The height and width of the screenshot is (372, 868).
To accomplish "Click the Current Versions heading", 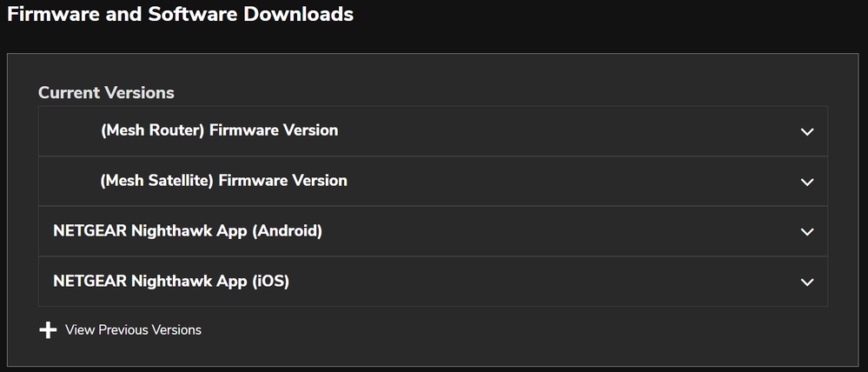I will (x=106, y=93).
